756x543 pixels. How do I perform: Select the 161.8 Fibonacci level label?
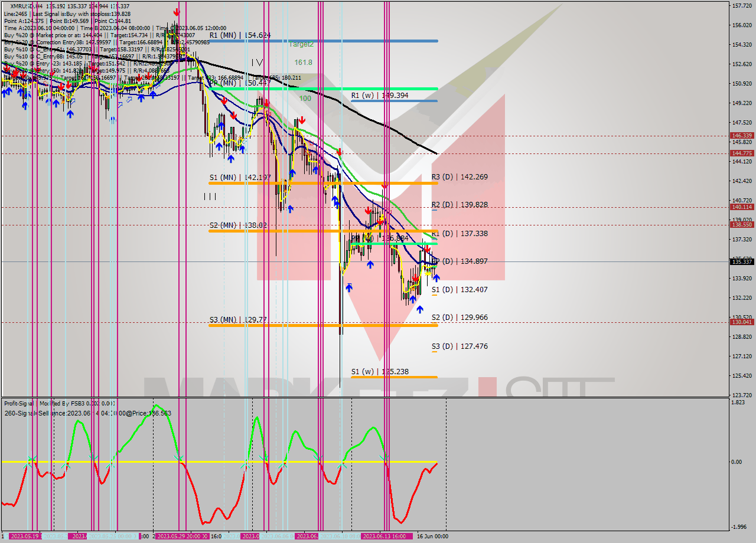[x=303, y=62]
